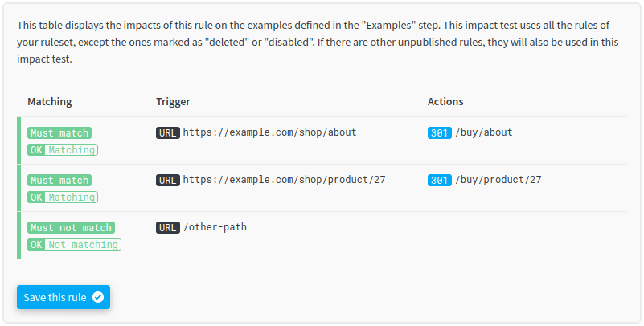Select the https://example.com/shop/about trigger URL
This screenshot has height=326, width=644.
pyautogui.click(x=269, y=132)
